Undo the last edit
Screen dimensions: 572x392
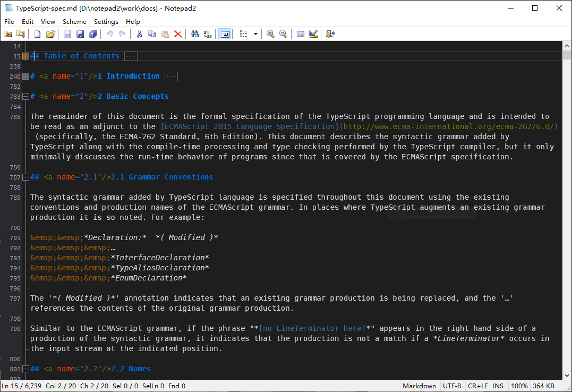(110, 33)
